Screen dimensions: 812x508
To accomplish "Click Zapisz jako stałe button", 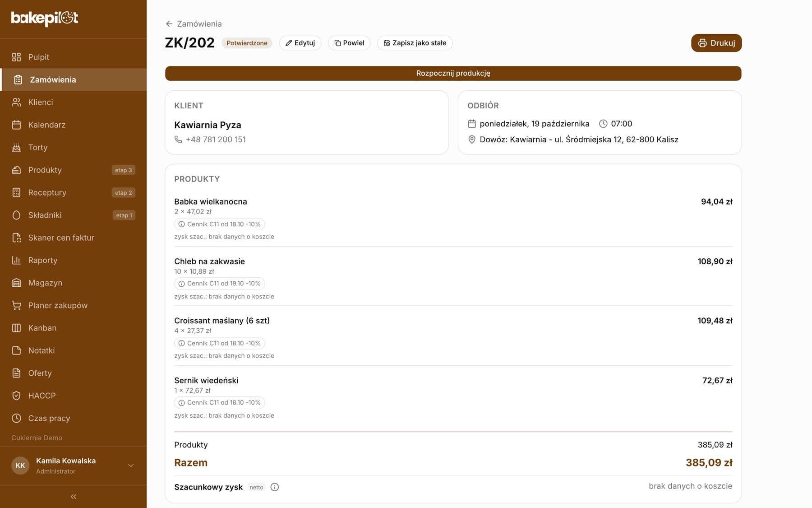I will click(x=415, y=43).
